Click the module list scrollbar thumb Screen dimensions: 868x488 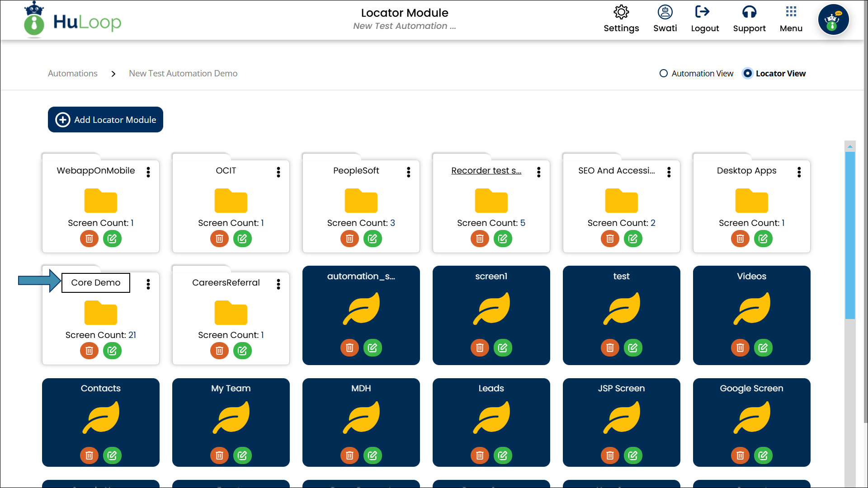[x=850, y=235]
